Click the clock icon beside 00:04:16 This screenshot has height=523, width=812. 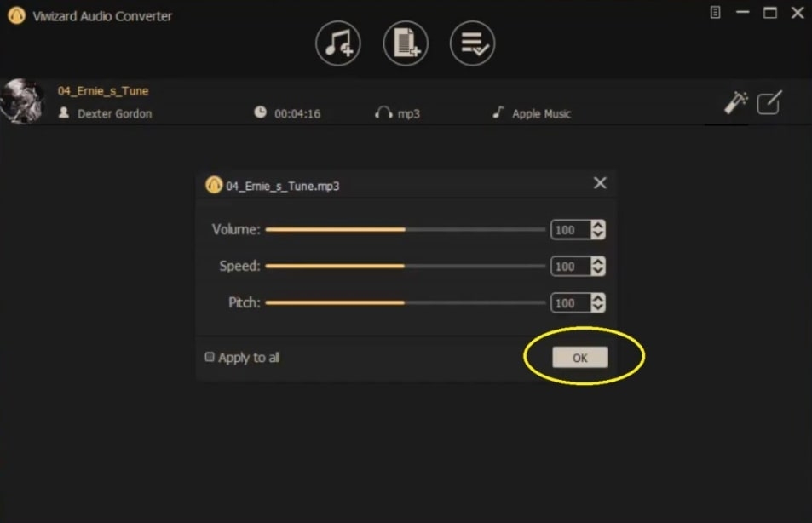[x=260, y=112]
